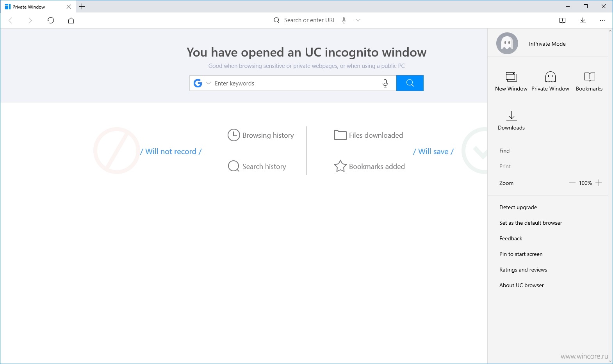Viewport: 613px width, 364px height.
Task: Click the Bookmarks added star icon
Action: [x=340, y=166]
